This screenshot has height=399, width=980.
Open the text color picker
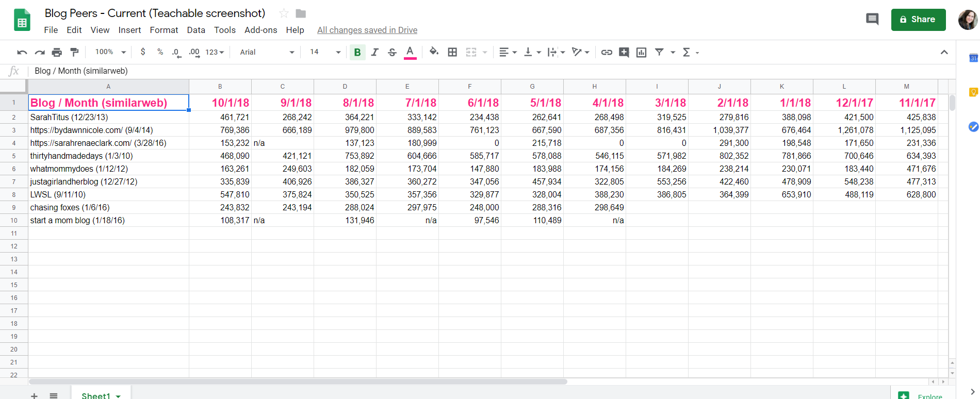coord(410,52)
